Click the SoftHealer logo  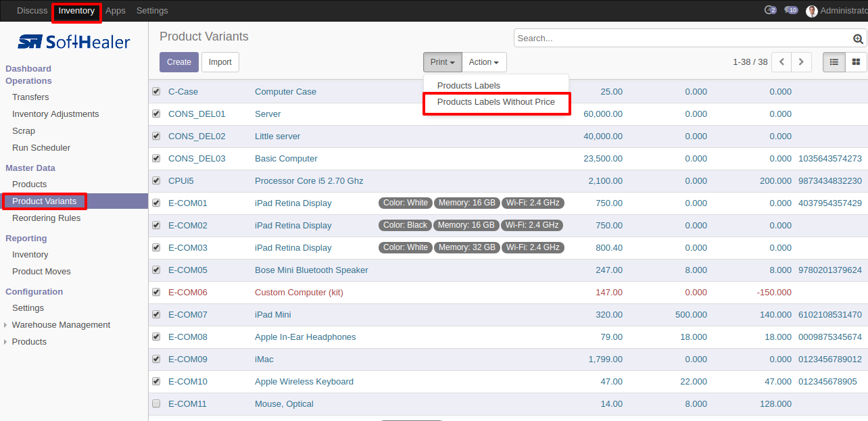pyautogui.click(x=74, y=42)
